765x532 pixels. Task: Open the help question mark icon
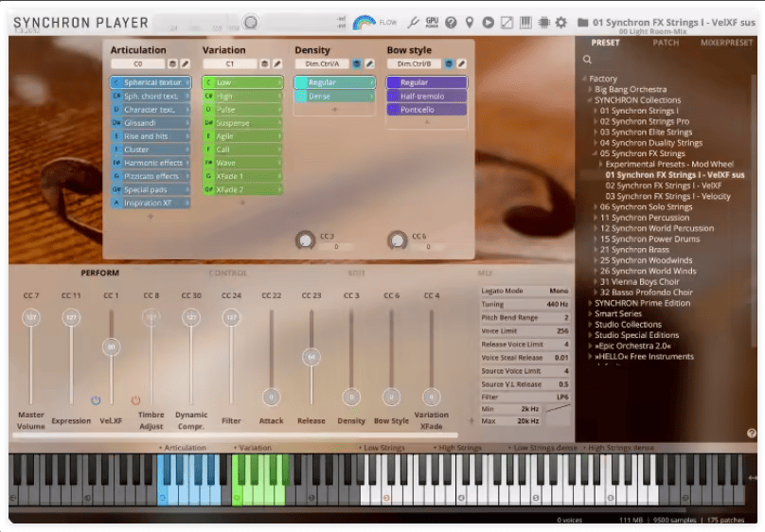tap(451, 23)
